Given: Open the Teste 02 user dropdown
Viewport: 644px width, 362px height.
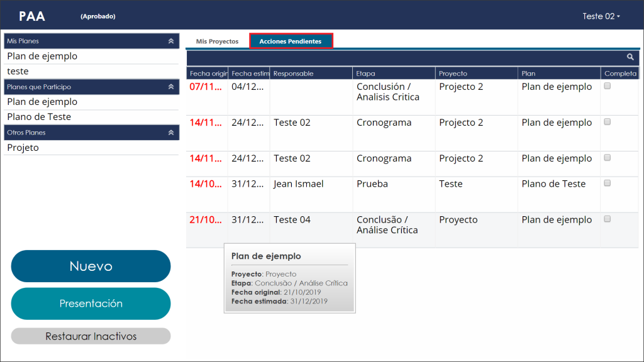Looking at the screenshot, I should click(x=601, y=16).
